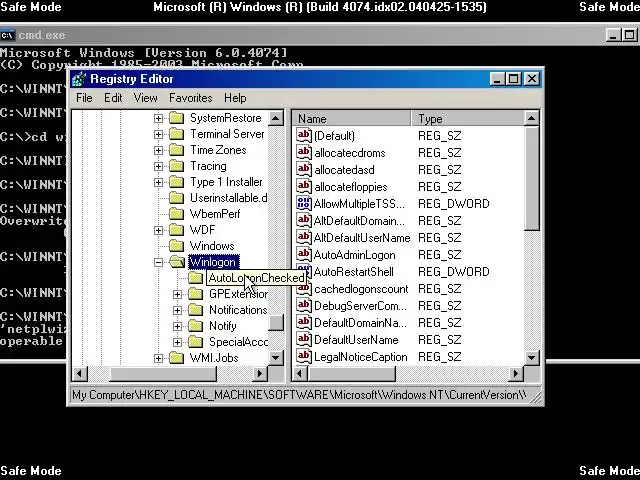Select the Notifications subkey
640x480 pixels.
point(238,310)
